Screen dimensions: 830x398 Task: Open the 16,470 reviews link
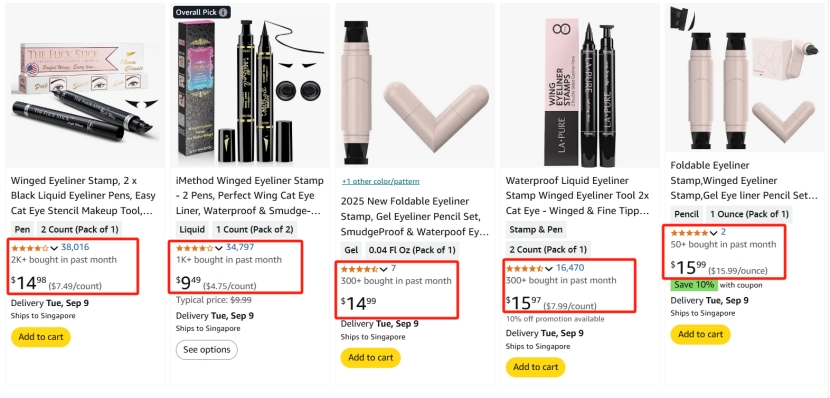[570, 268]
